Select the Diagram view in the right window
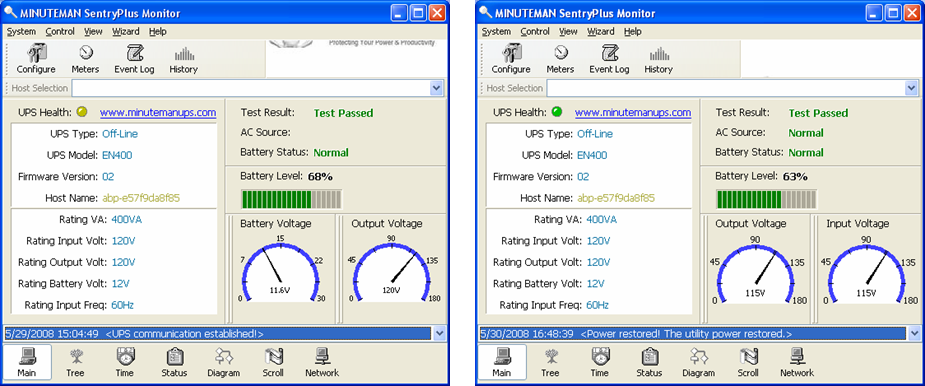 click(698, 362)
